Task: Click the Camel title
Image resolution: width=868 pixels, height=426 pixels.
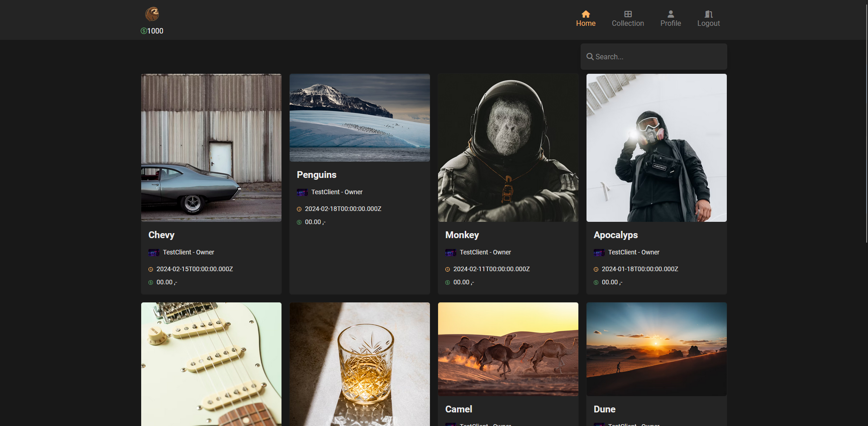Action: click(459, 409)
